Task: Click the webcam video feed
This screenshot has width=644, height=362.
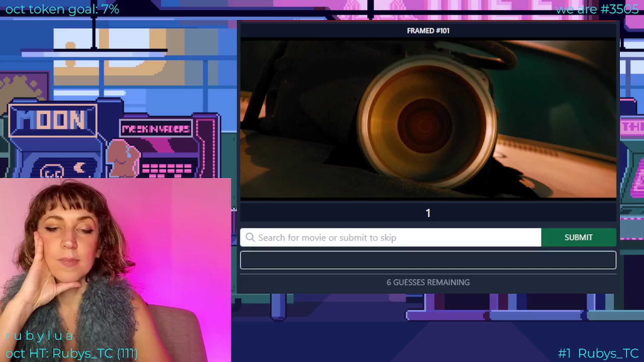Action: (x=115, y=270)
